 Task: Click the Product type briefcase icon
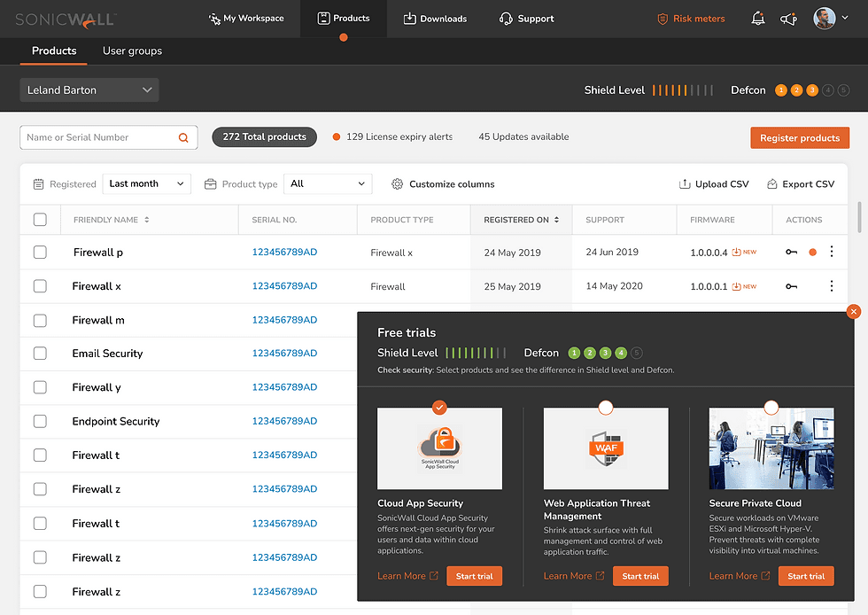pos(211,184)
